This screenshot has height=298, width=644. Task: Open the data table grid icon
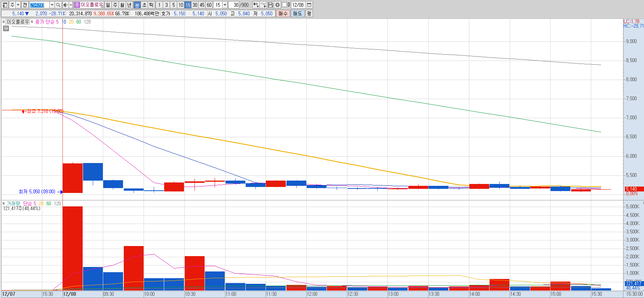coord(6,28)
